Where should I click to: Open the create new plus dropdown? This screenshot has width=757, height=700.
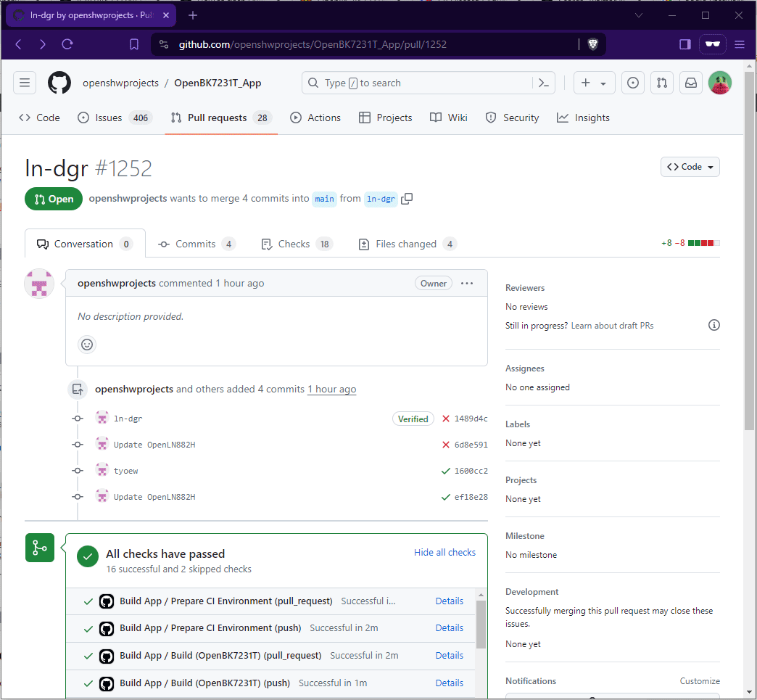pyautogui.click(x=594, y=83)
